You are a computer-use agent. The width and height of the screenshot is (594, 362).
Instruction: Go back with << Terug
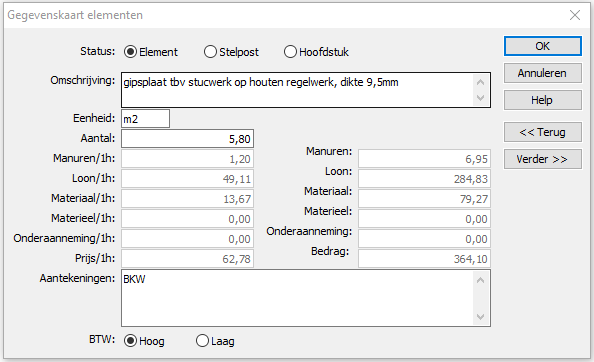pos(542,132)
